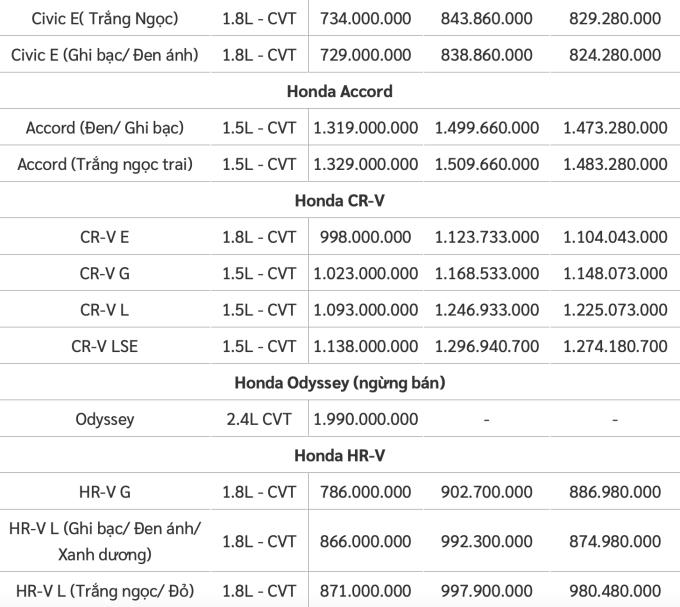
Task: Select the CR-V LSE model cell
Action: [x=105, y=347]
